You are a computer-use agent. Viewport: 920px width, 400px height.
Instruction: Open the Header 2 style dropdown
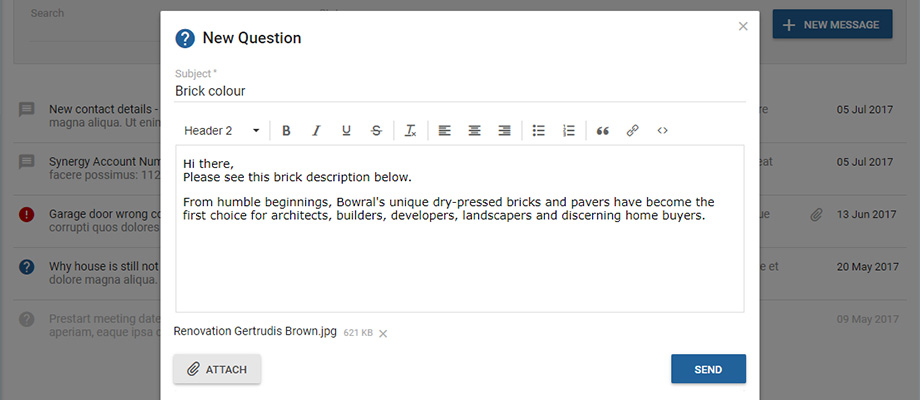222,131
